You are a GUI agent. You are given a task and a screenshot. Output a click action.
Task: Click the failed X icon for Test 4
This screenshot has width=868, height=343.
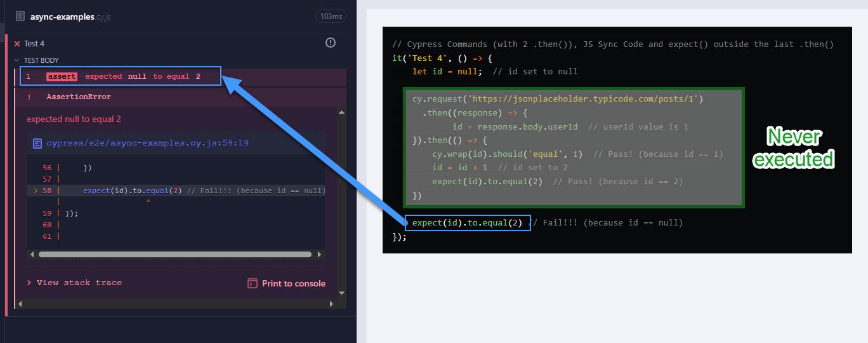17,44
